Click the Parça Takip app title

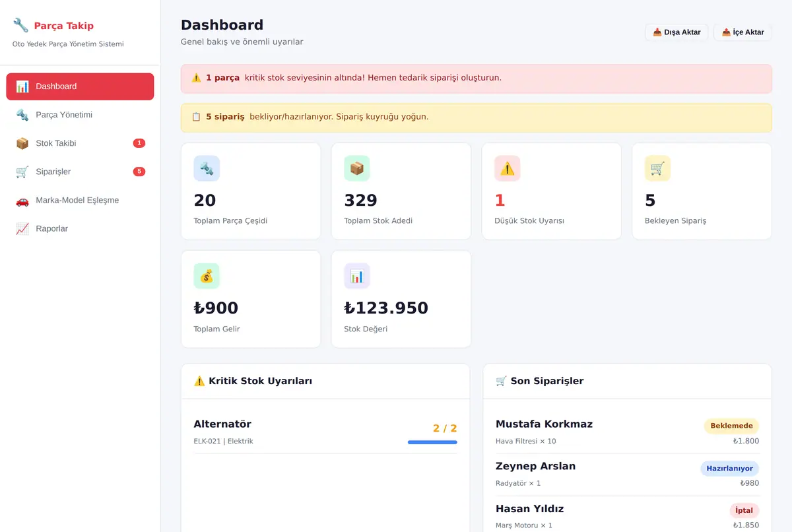pos(64,26)
